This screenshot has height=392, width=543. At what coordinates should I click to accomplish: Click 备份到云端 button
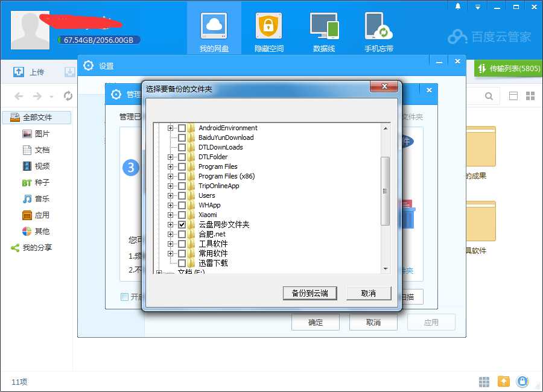(x=310, y=293)
